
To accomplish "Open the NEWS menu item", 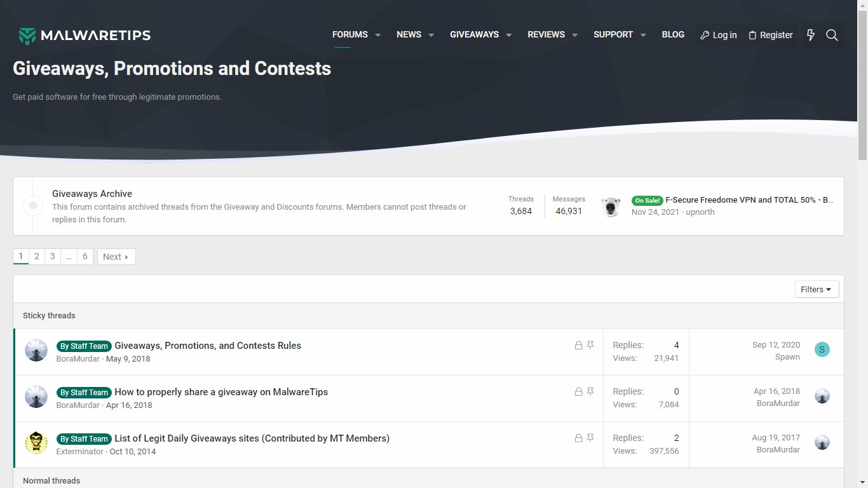I will coord(409,35).
